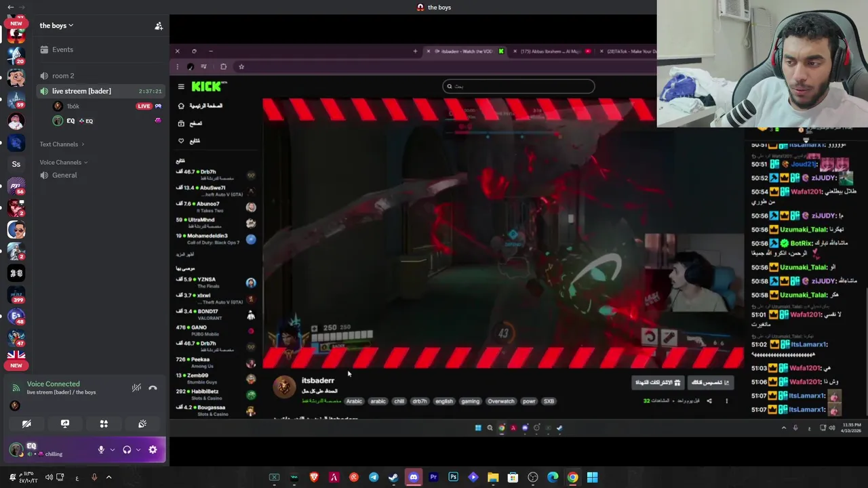
Task: Open invite people icon
Action: click(159, 26)
